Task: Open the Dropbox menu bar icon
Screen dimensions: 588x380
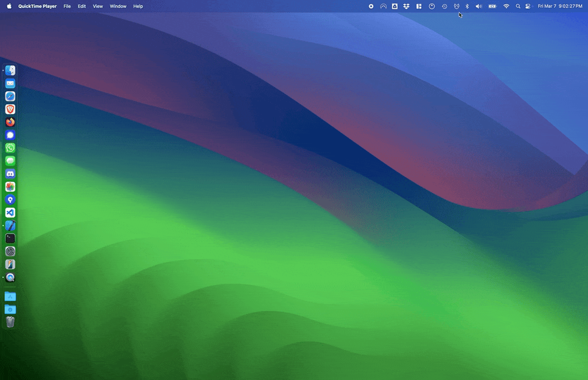Action: click(406, 6)
